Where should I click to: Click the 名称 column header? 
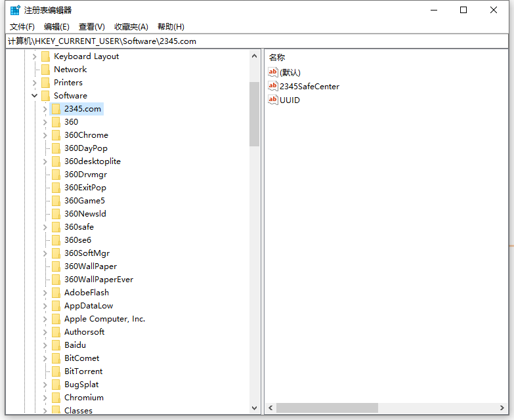(x=277, y=58)
